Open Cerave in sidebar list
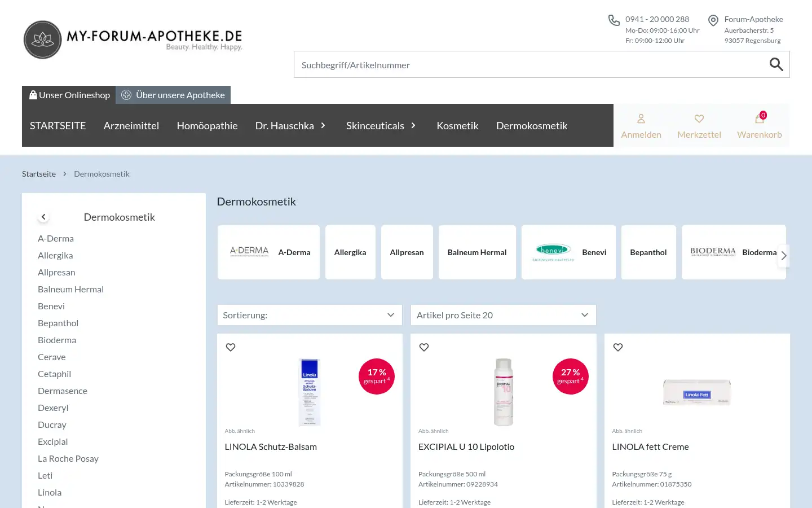 (52, 357)
